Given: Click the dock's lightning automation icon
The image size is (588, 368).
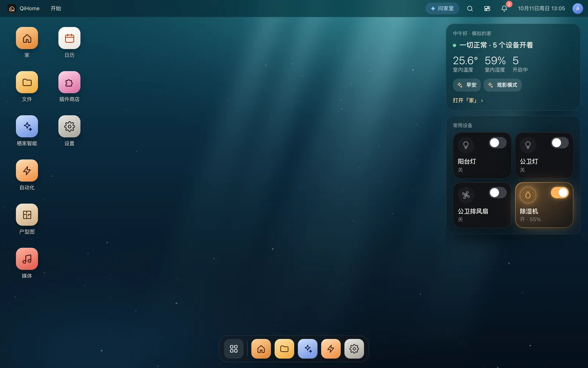Looking at the screenshot, I should coord(331,349).
